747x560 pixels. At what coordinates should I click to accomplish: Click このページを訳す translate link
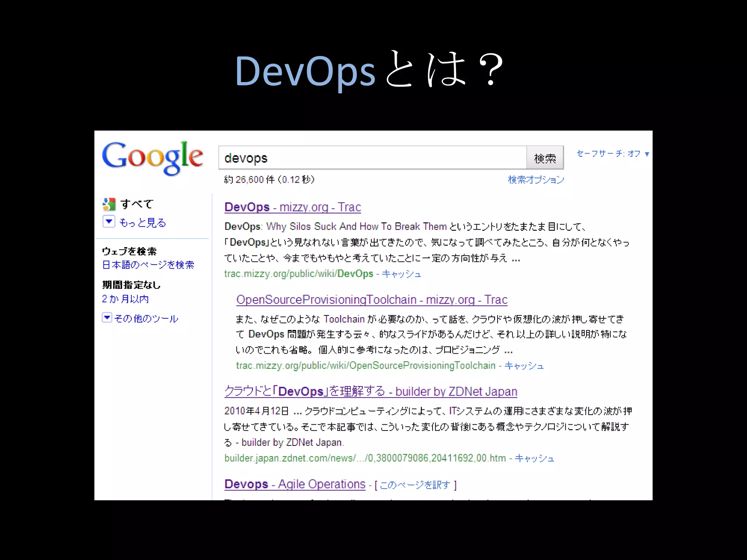click(415, 485)
